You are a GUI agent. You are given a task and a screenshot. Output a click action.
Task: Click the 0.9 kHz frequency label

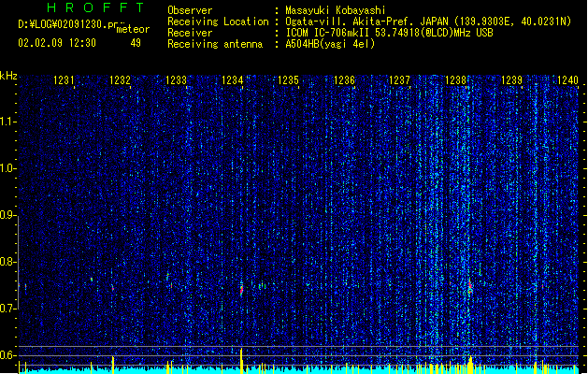(x=7, y=215)
